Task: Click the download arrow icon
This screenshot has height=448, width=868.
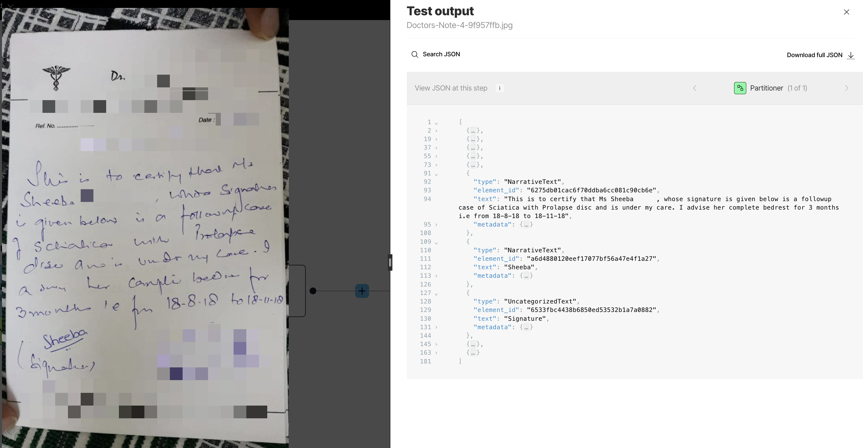Action: [850, 55]
